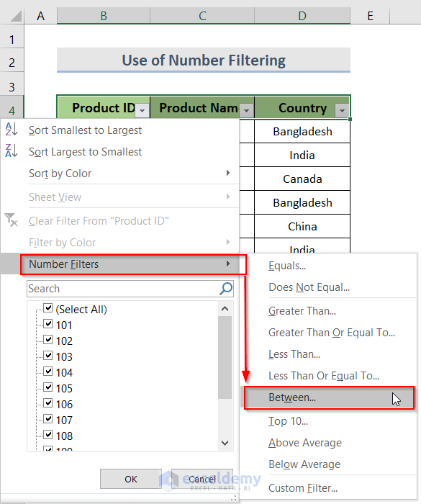Uncheck the 108 checkbox
The width and height of the screenshot is (421, 504).
[48, 435]
